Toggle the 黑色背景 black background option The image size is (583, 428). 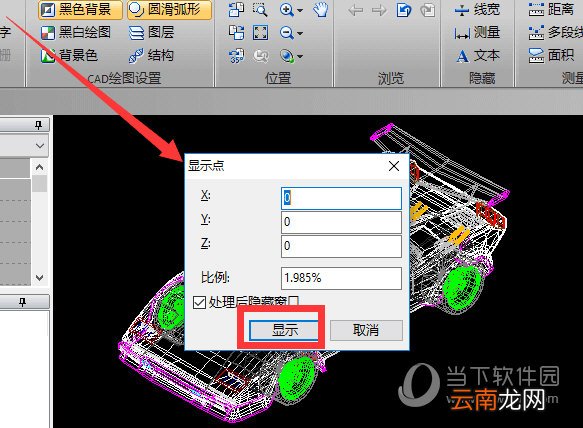pos(80,10)
